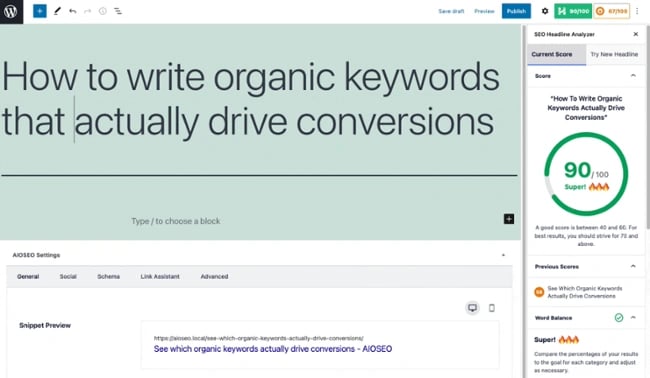Click the 'AIOSEO Settings' panel heading
This screenshot has width=650, height=378.
(36, 255)
